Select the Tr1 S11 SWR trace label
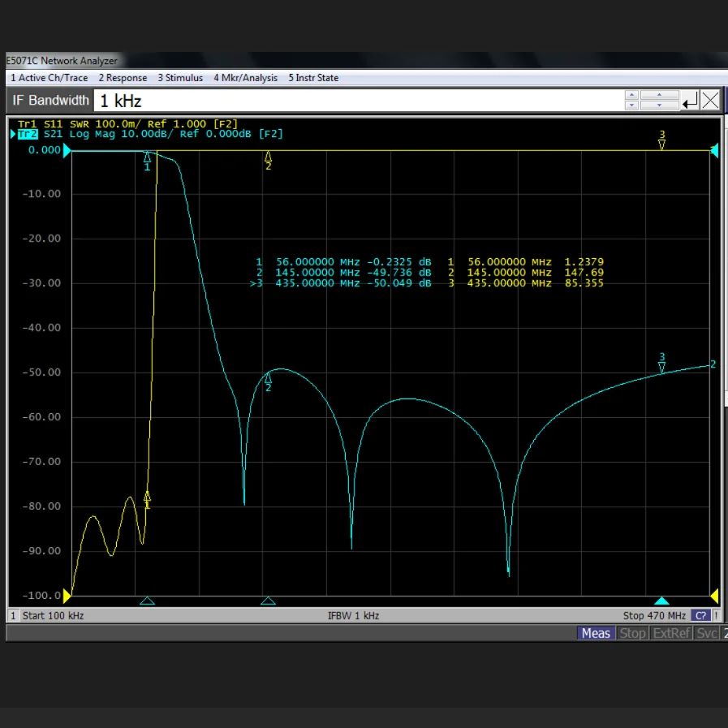The width and height of the screenshot is (728, 728). coord(127,123)
